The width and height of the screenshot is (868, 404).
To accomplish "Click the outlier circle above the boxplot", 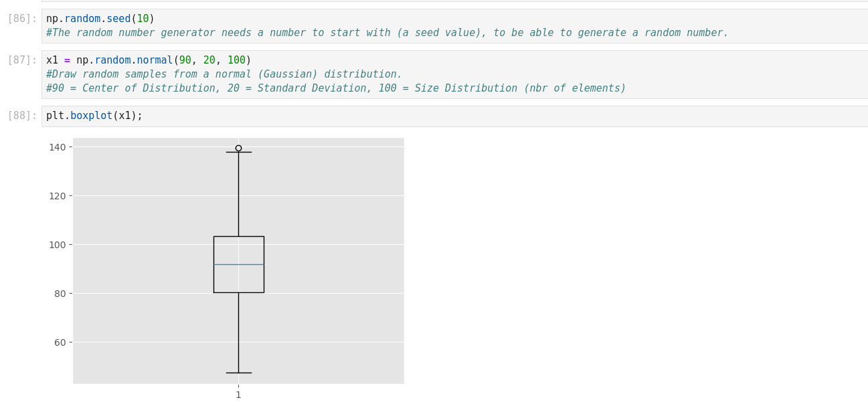I will coord(238,148).
